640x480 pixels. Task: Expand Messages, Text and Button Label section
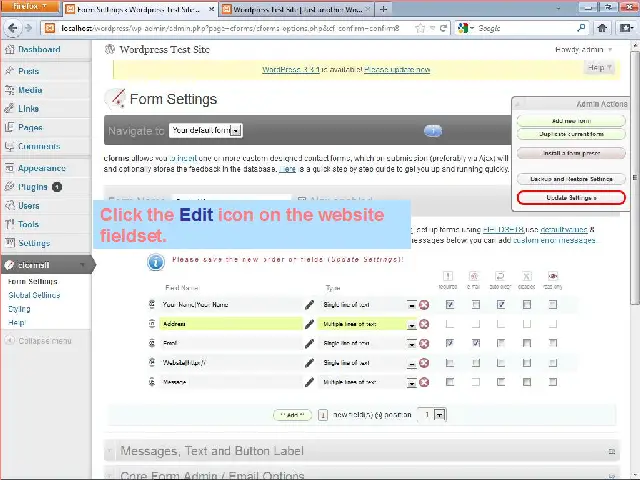[x=362, y=451]
